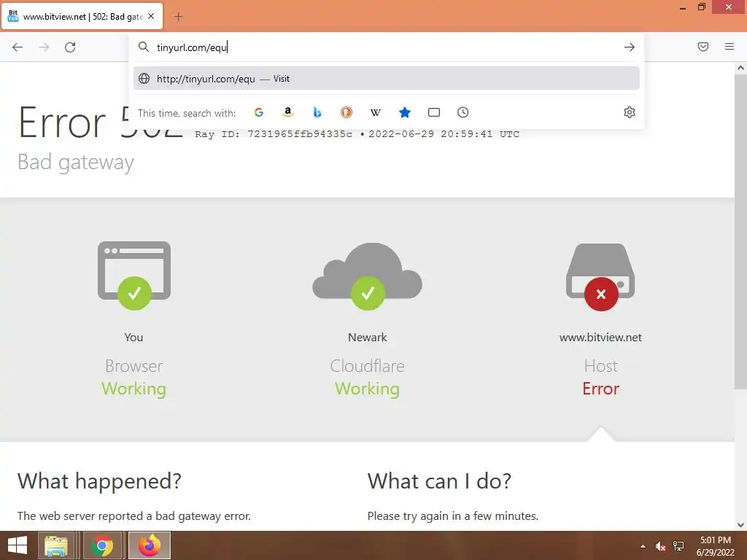This screenshot has width=747, height=560.
Task: Search this time with Google
Action: click(259, 112)
